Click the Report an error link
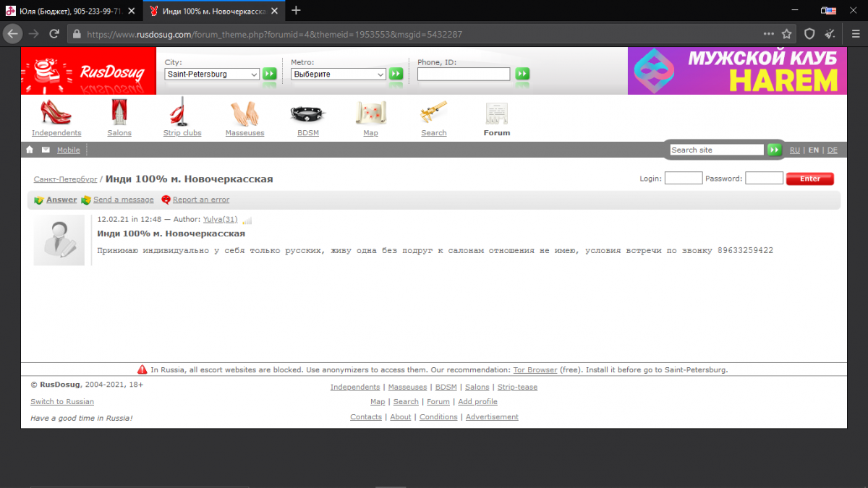The width and height of the screenshot is (868, 488). (200, 200)
